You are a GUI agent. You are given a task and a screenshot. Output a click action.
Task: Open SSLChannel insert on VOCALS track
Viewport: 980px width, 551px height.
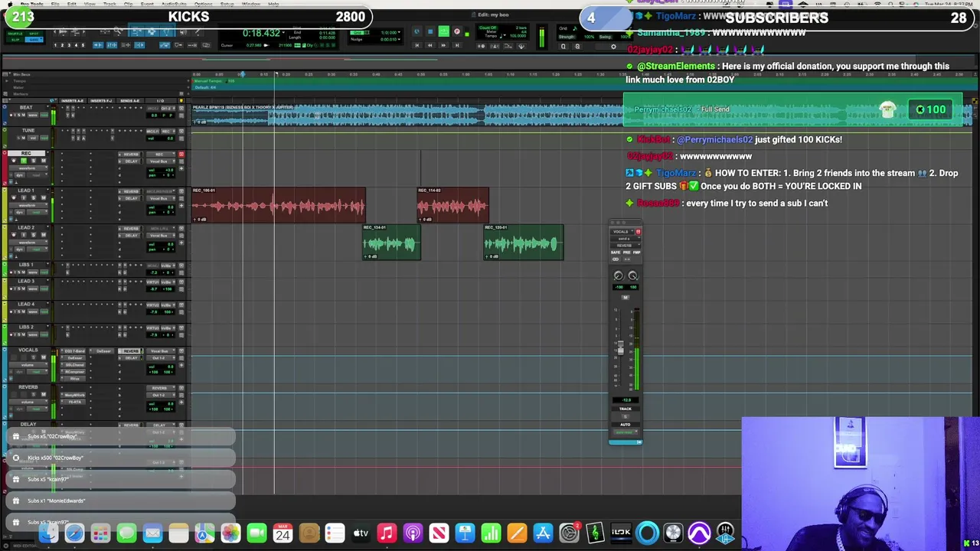pyautogui.click(x=73, y=365)
